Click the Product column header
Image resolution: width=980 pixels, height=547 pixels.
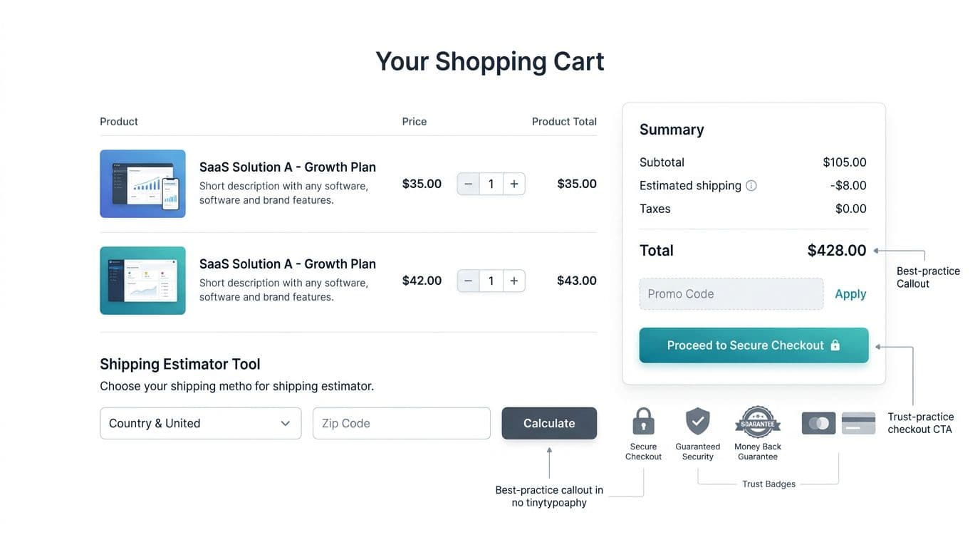point(118,121)
